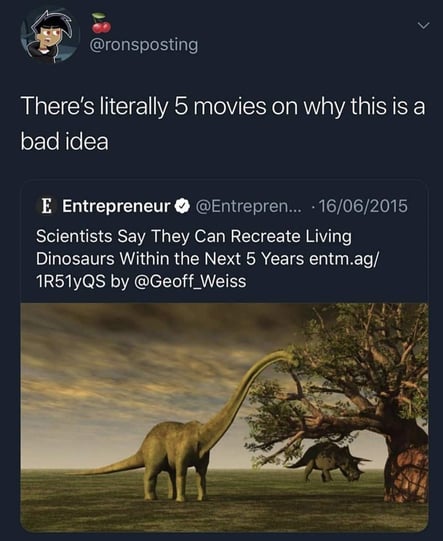
Task: Expand the tweet options chevron
Action: [x=423, y=25]
